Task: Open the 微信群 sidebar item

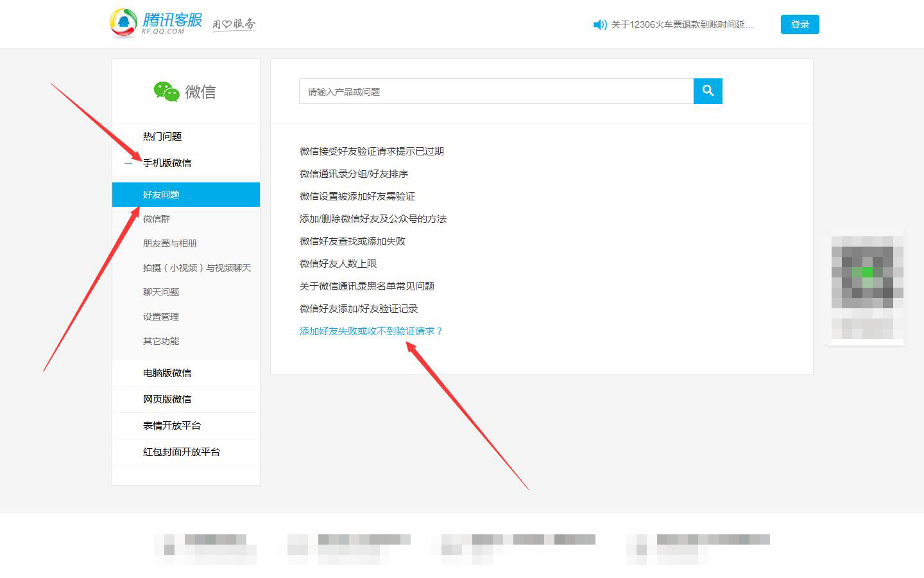Action: [x=157, y=219]
